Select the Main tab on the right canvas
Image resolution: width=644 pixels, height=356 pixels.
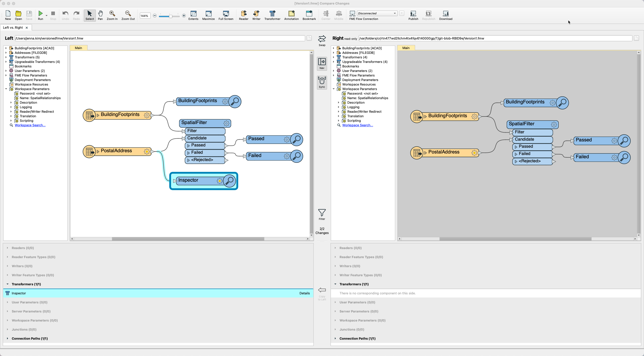click(406, 48)
